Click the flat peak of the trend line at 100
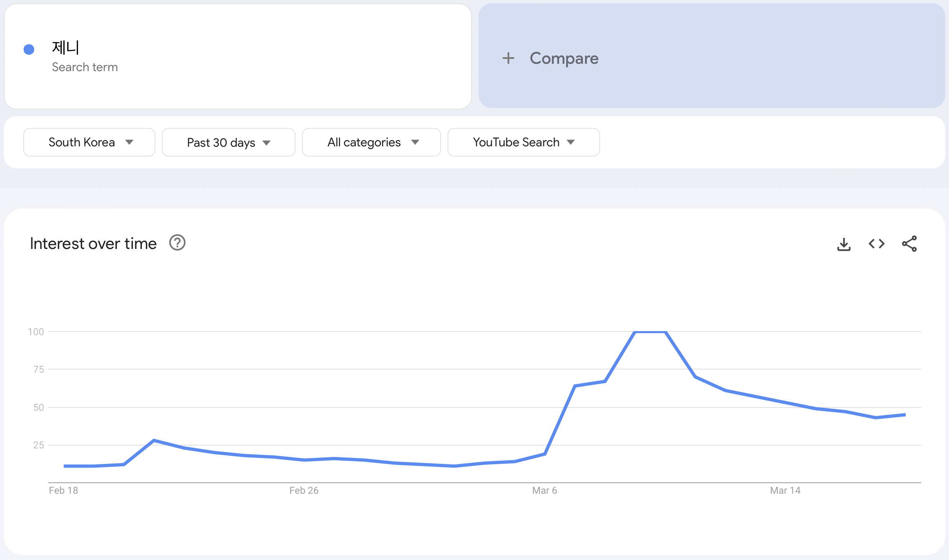This screenshot has width=949, height=560. [650, 332]
